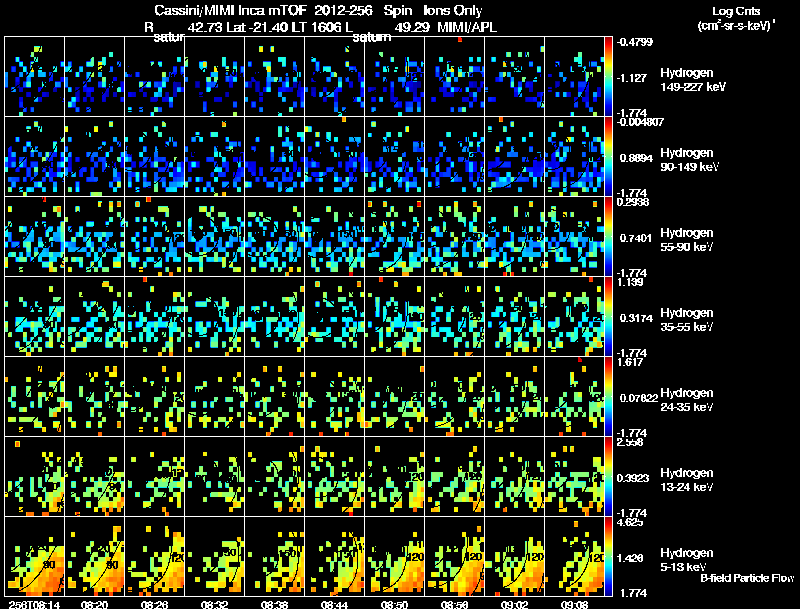Open the Hydrogen 90-149 keV panel at 09:02

click(x=514, y=157)
